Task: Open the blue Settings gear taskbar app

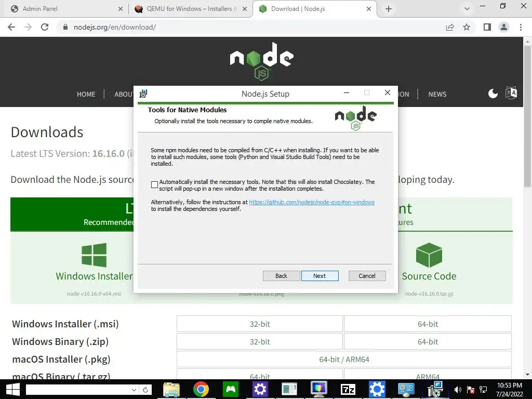Action: coord(377,390)
